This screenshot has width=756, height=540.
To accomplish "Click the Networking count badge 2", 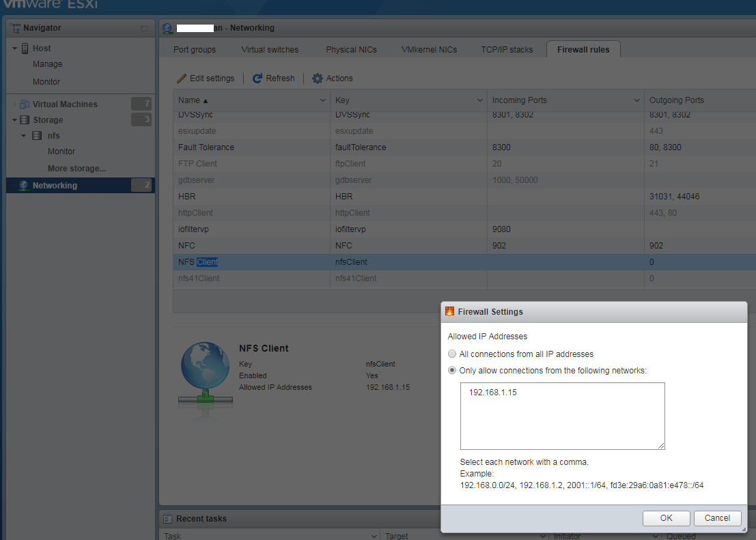I will [x=141, y=185].
